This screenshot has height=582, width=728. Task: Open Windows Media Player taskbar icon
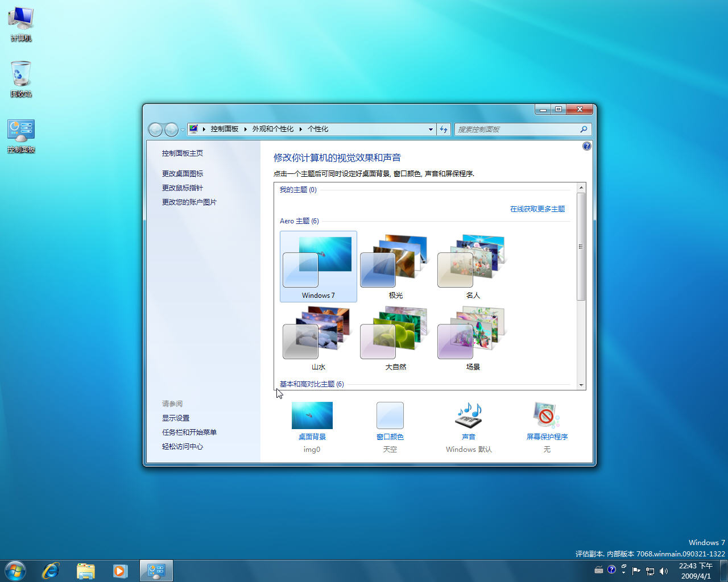tap(120, 571)
